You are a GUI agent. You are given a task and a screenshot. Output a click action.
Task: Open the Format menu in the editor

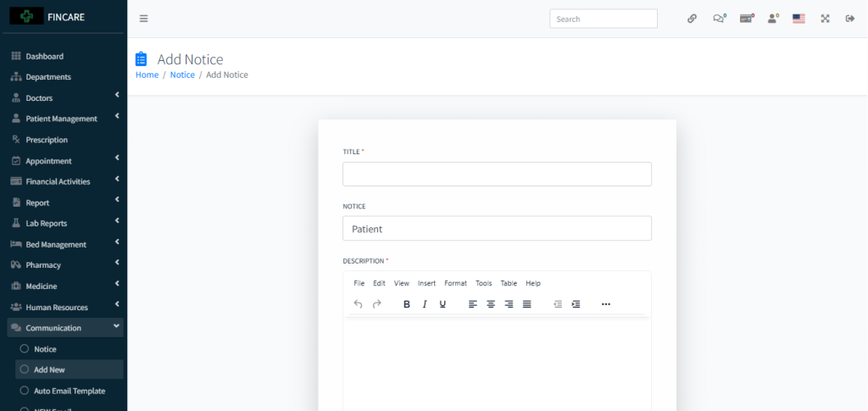pyautogui.click(x=455, y=283)
